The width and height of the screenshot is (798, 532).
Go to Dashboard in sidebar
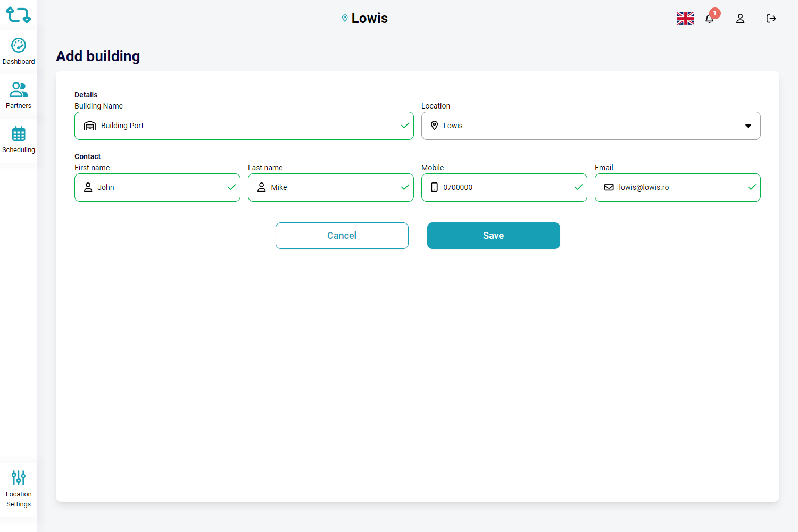(x=19, y=52)
